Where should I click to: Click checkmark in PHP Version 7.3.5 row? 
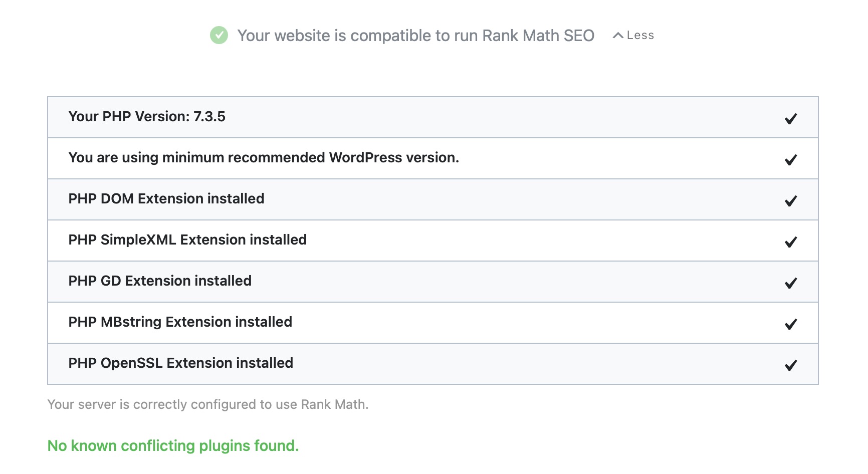click(791, 119)
